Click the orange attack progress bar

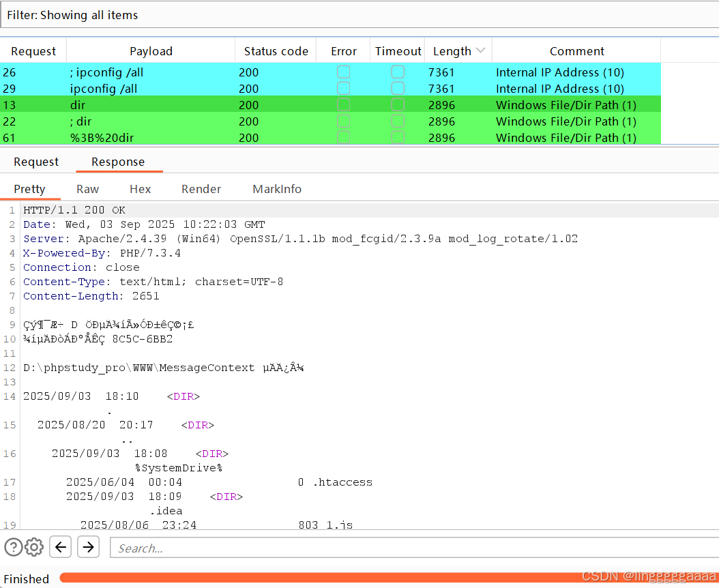tap(389, 578)
